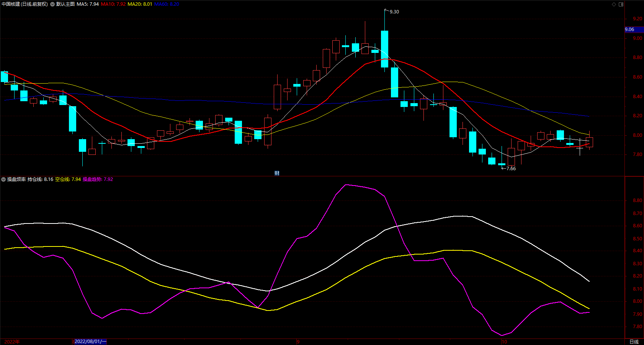Click the 9.20 label on price axis
Viewport: 644px width, 345px height.
[637, 19]
